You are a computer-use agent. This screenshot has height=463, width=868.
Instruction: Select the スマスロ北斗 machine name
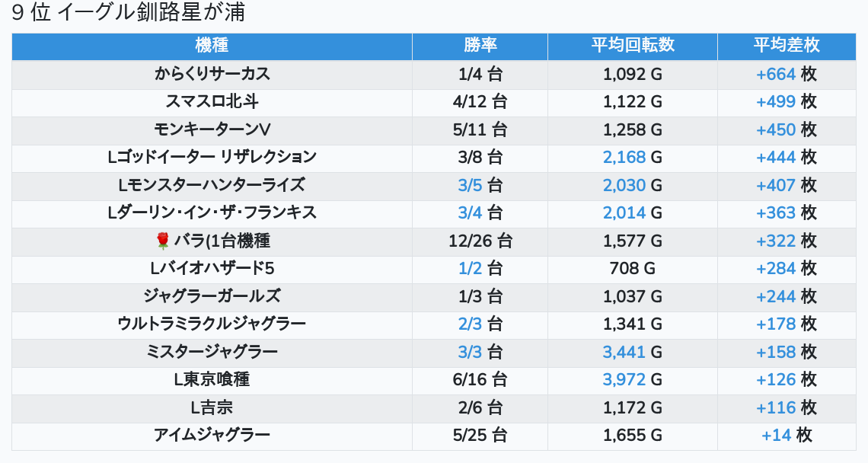tap(212, 102)
